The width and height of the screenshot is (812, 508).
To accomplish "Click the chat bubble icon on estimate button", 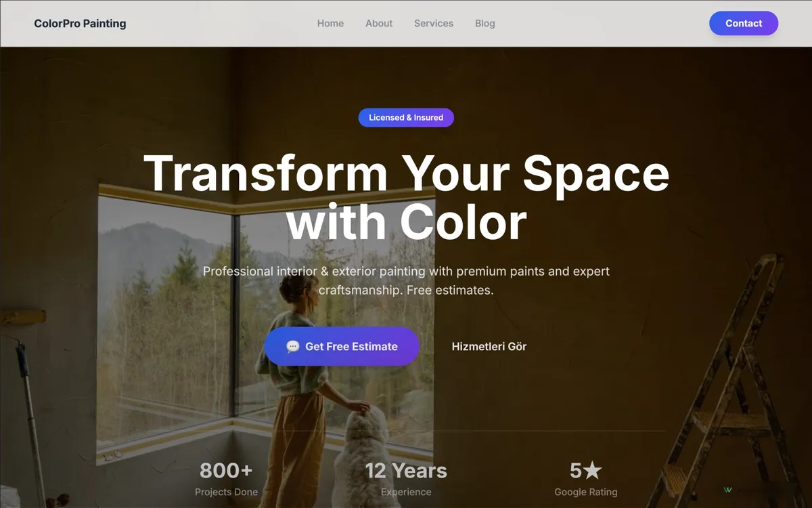I will click(292, 347).
